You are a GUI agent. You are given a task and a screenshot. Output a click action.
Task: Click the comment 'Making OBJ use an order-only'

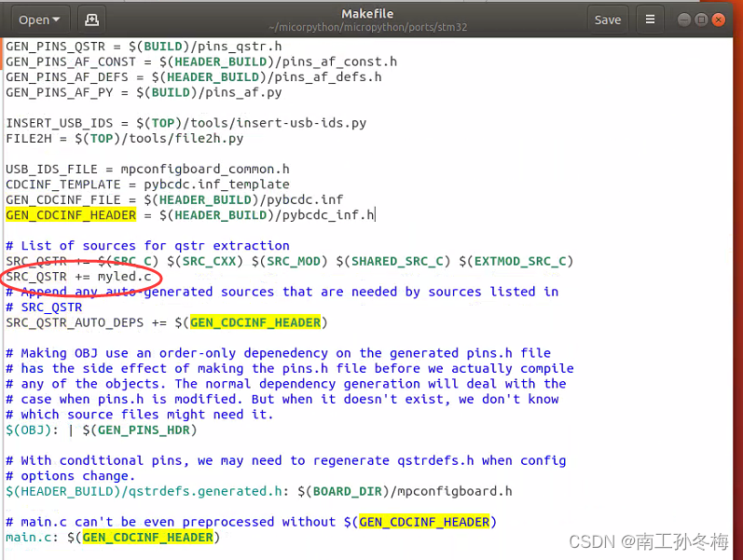[278, 353]
